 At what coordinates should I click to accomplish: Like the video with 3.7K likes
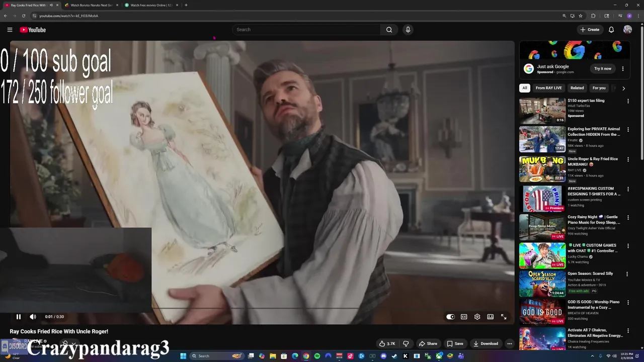tap(387, 344)
